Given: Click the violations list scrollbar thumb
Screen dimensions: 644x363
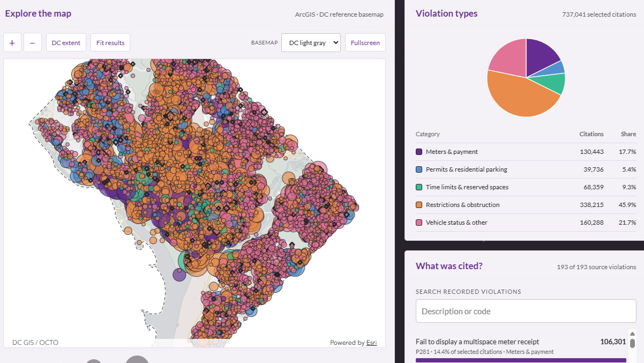Looking at the screenshot, I should click(x=632, y=343).
